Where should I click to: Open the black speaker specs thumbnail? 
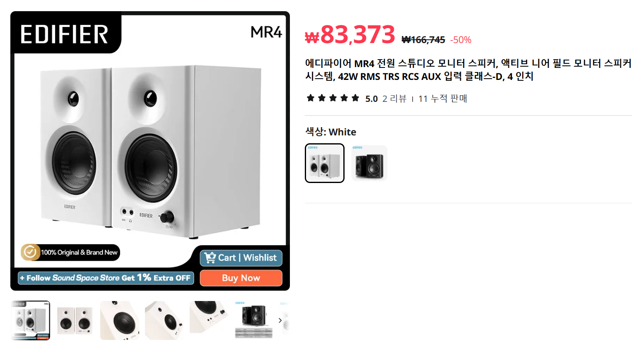click(x=254, y=320)
